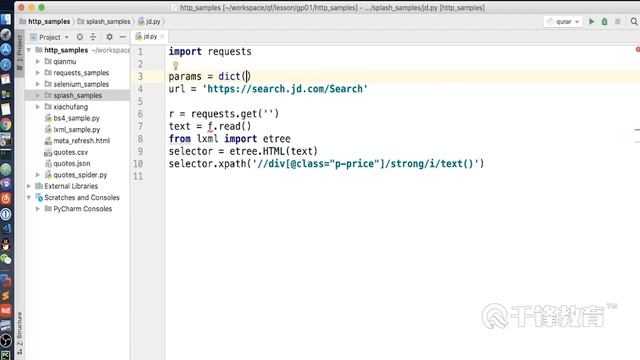Open Preview app in the Dock

tap(6, 139)
